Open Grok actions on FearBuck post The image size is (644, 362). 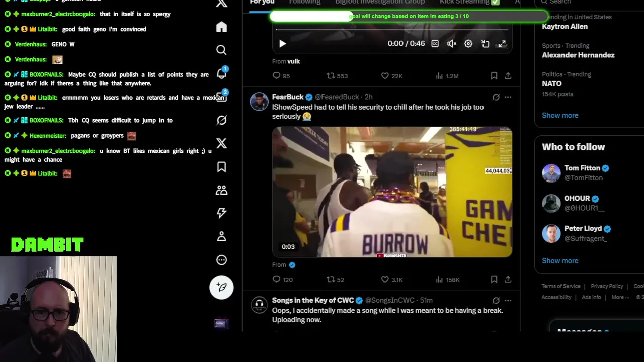(x=496, y=97)
